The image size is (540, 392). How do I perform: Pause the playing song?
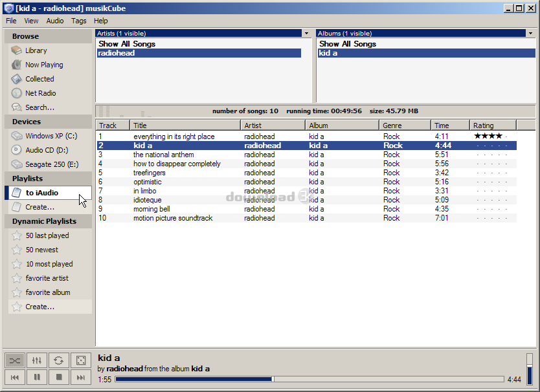pos(37,377)
